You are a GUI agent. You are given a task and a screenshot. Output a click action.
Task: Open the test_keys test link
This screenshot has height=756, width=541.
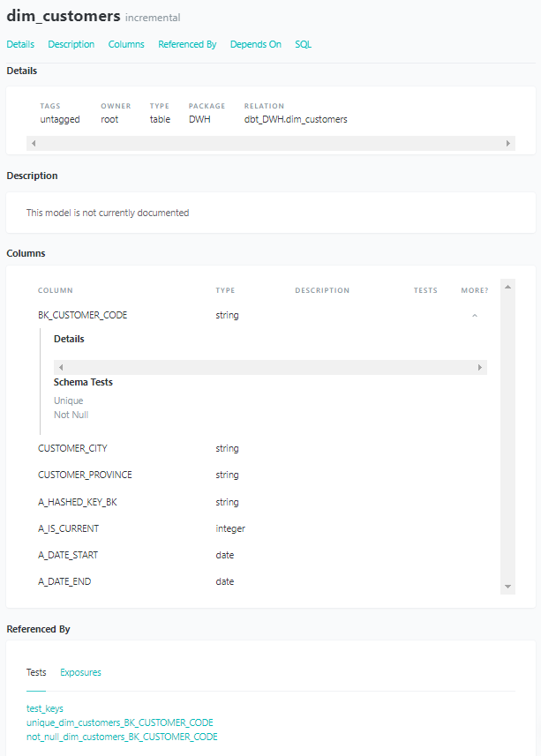[45, 708]
